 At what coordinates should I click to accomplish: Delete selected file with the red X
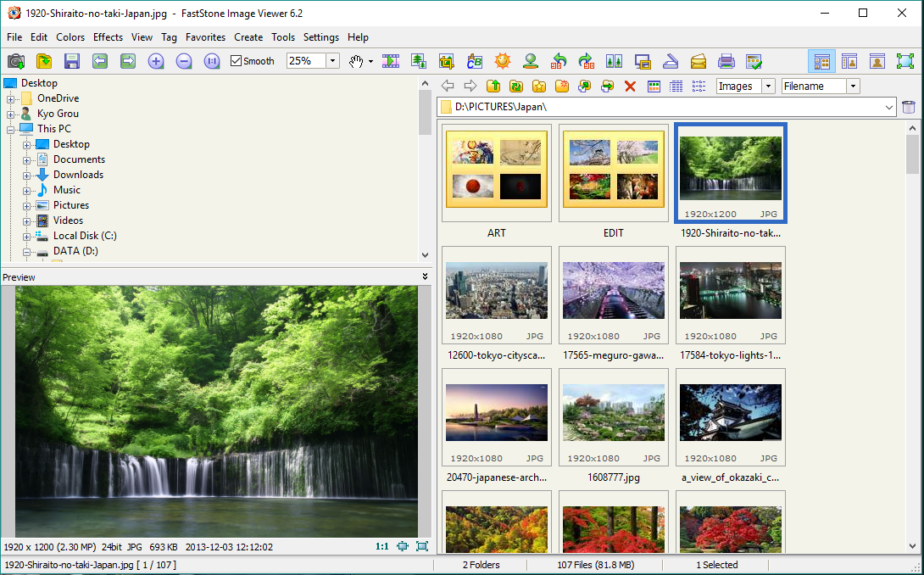pos(630,87)
